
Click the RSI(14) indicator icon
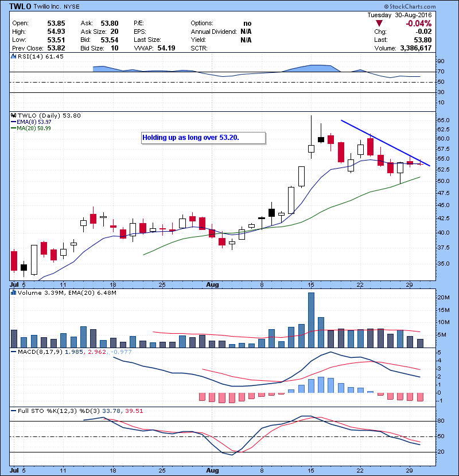click(x=13, y=56)
